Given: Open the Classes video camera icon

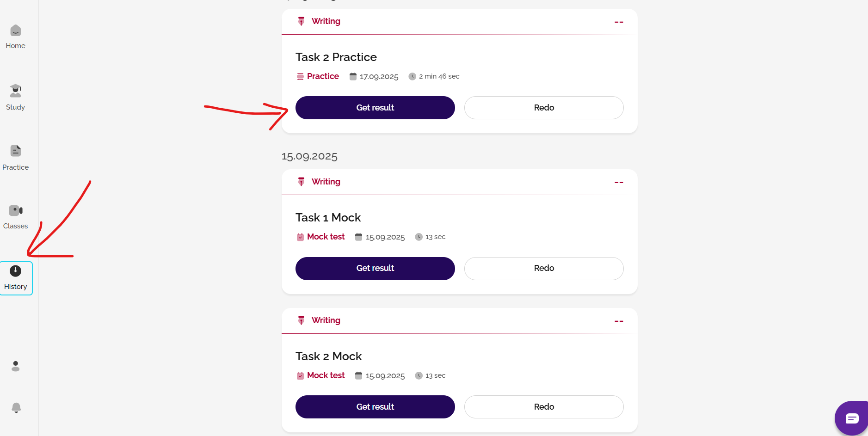Looking at the screenshot, I should coord(16,211).
